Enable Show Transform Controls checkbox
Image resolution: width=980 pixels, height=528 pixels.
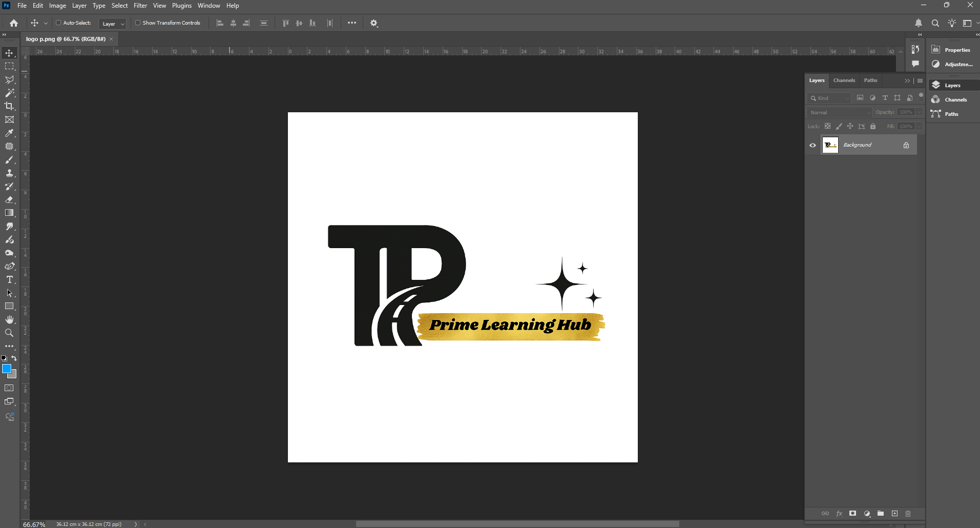[138, 23]
